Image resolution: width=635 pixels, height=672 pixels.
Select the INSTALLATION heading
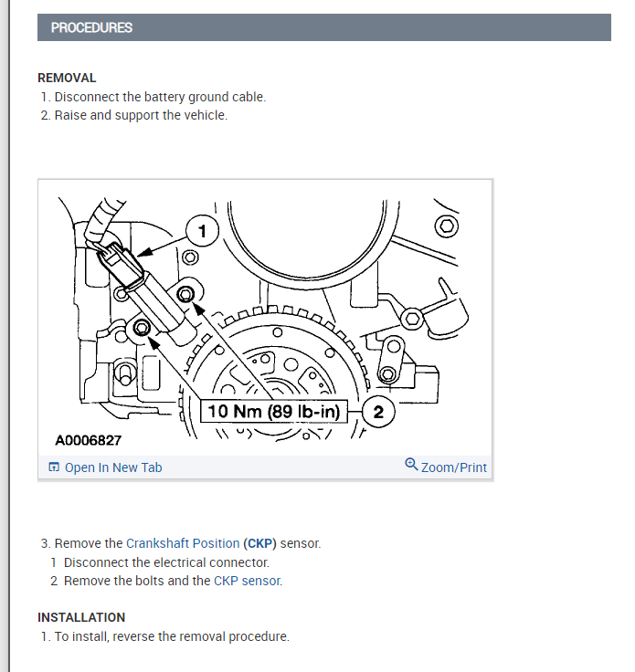pyautogui.click(x=81, y=617)
